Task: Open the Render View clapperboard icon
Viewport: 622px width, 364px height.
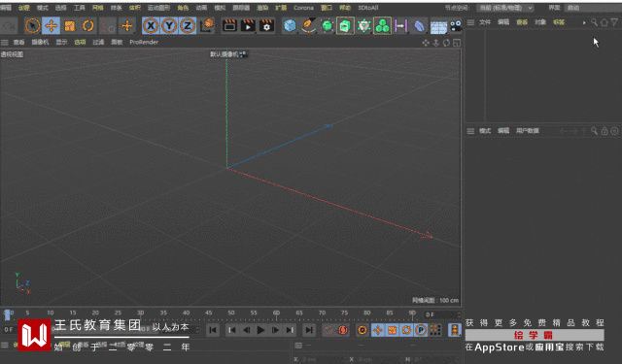Action: point(229,26)
